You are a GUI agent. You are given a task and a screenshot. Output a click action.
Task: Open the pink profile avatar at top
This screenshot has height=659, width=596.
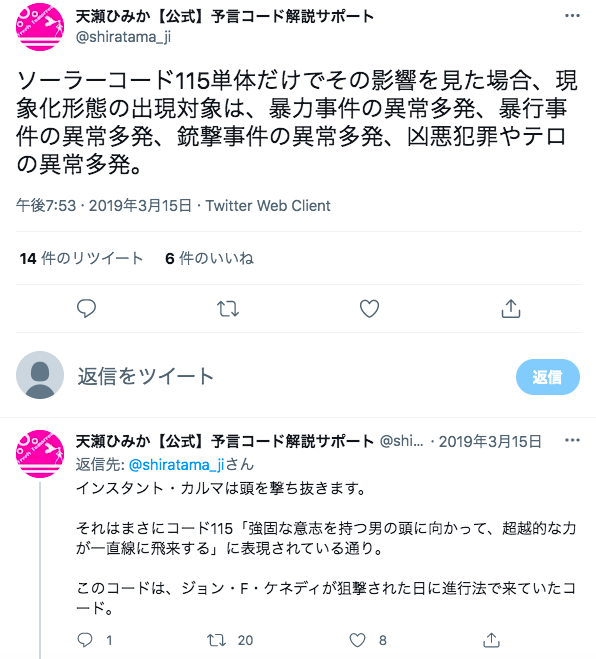click(x=40, y=27)
